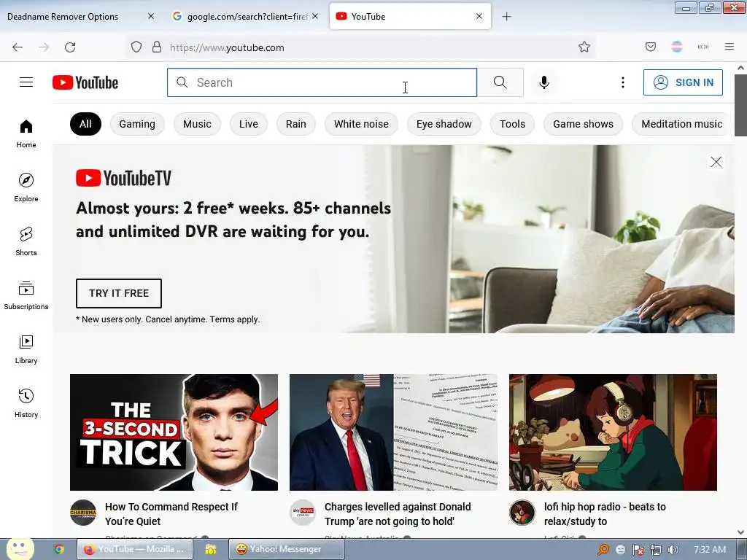Click the SIGN IN button
Viewport: 747px width, 560px height.
[683, 82]
